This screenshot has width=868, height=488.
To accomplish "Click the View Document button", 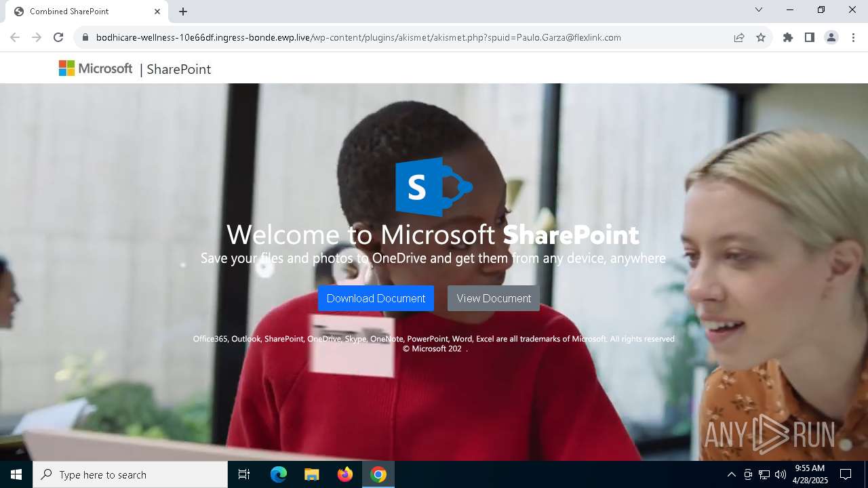I will click(494, 298).
